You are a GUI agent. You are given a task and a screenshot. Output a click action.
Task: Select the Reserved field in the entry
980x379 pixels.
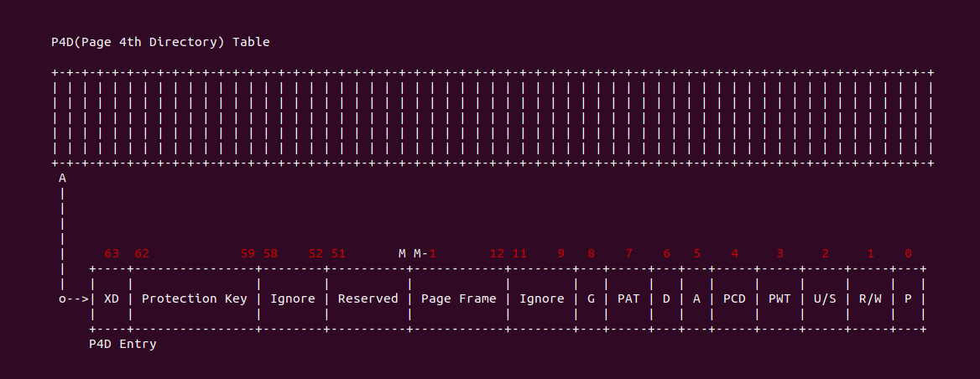[x=367, y=299]
